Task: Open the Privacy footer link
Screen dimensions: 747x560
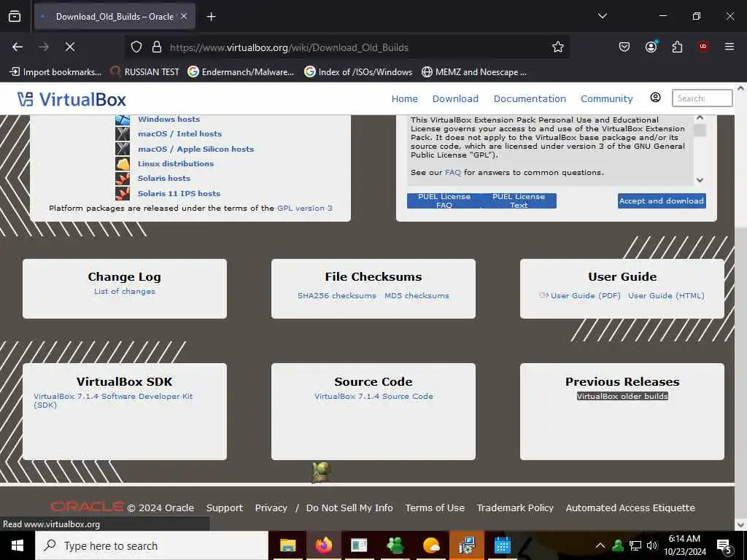Action: pos(271,508)
